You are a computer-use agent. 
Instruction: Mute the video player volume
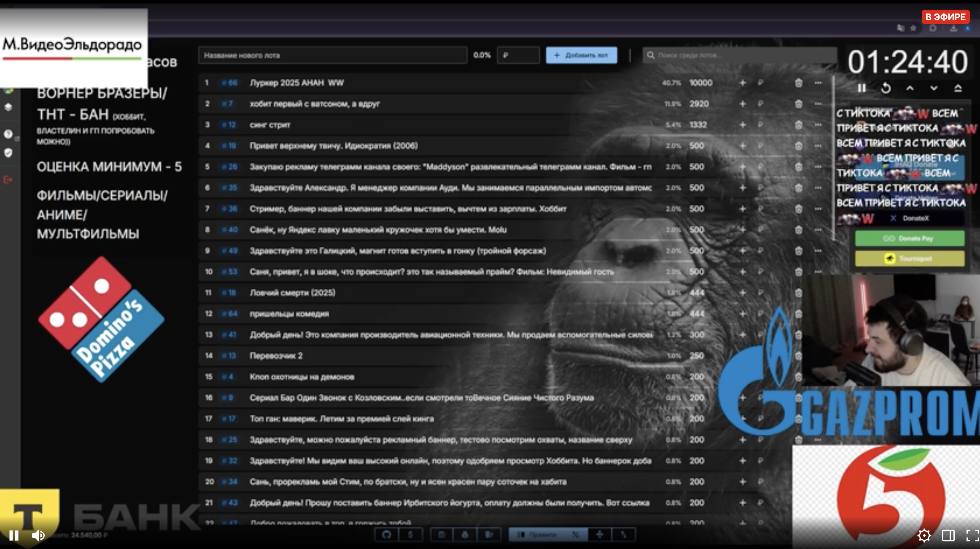click(x=38, y=536)
